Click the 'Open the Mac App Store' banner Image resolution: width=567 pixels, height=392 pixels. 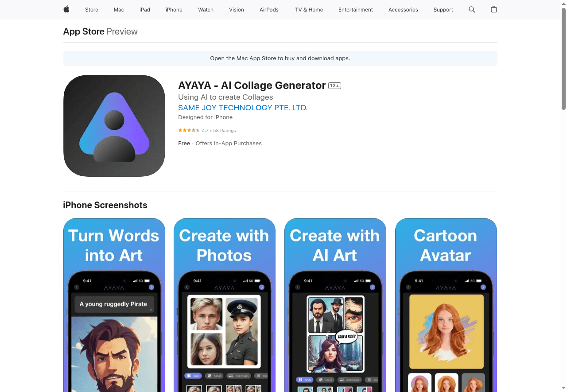280,58
